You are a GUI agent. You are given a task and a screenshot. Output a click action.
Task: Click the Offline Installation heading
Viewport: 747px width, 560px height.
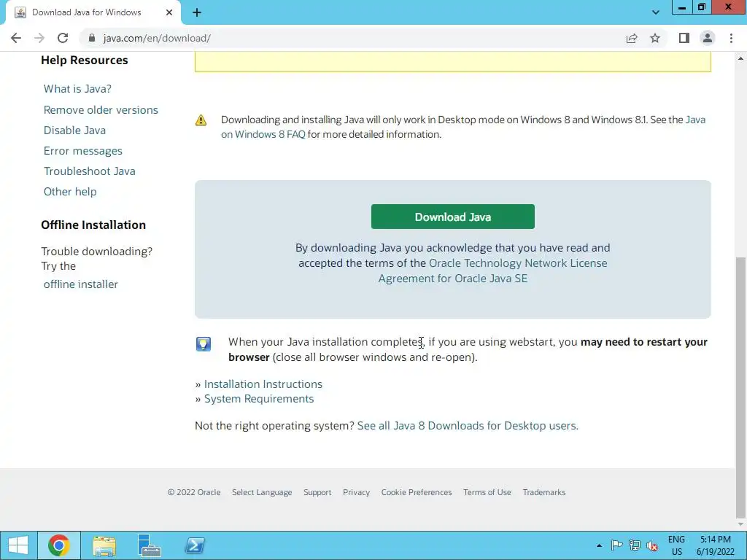pyautogui.click(x=93, y=225)
